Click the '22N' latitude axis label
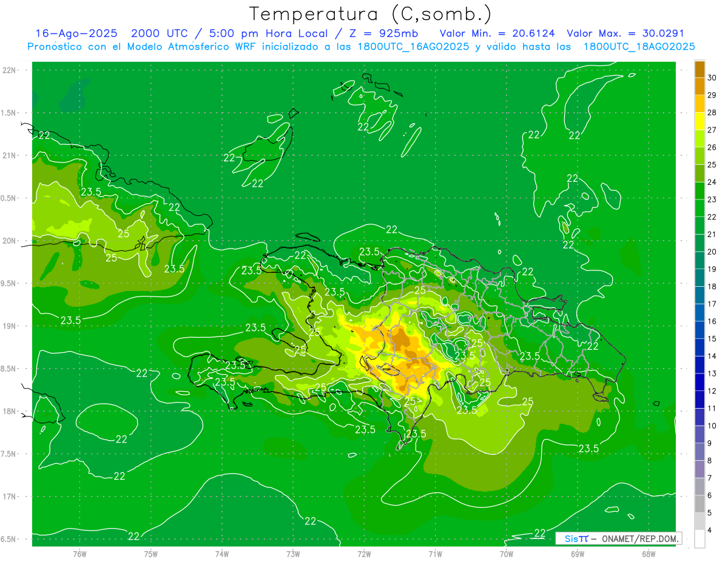 [x=9, y=70]
